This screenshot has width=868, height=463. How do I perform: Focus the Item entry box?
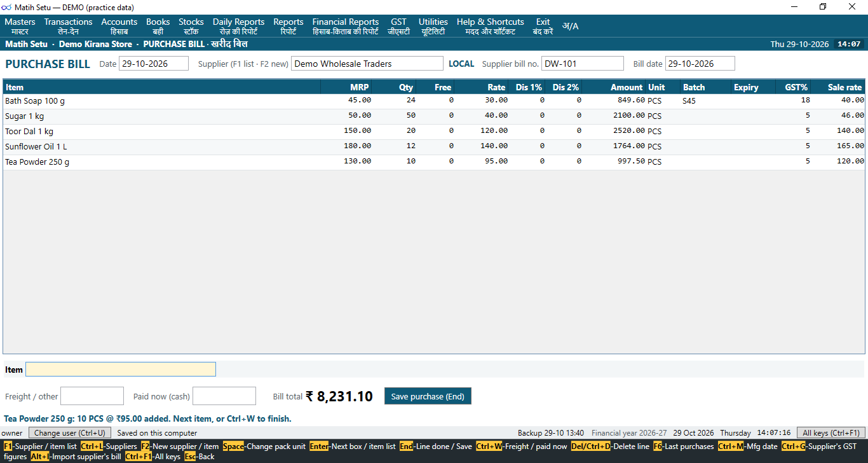pyautogui.click(x=121, y=370)
